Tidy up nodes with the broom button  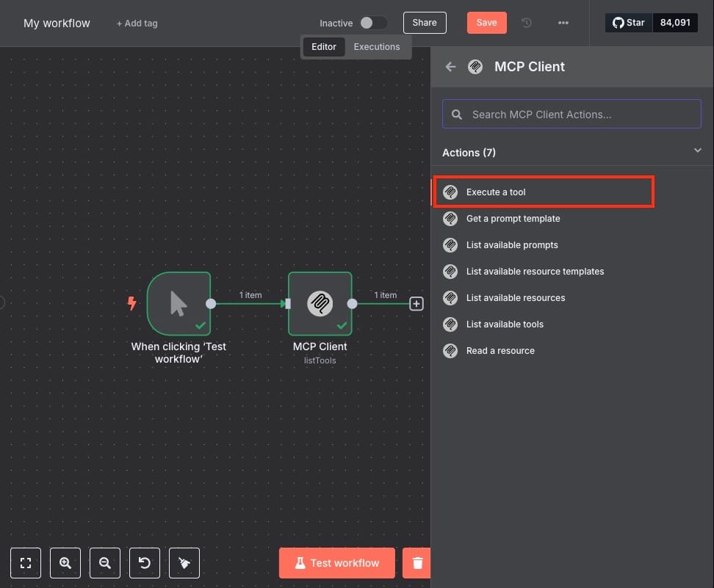[x=184, y=563]
